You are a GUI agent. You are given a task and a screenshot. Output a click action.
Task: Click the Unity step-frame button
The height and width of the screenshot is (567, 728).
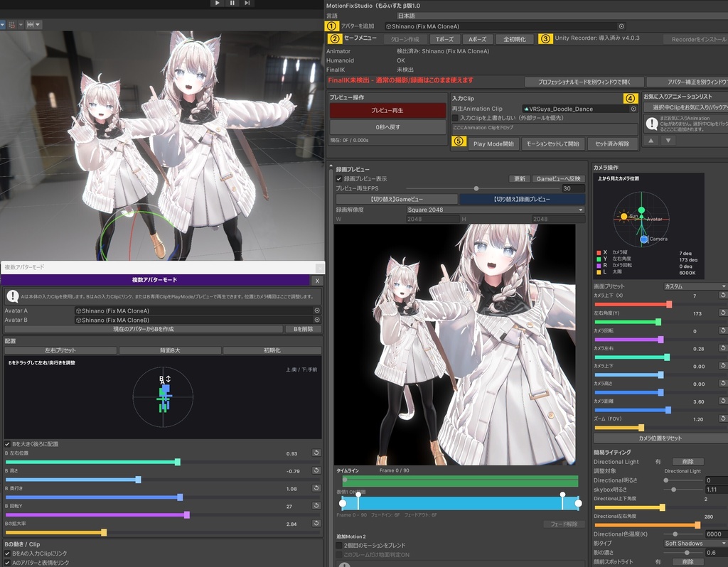[x=247, y=3]
